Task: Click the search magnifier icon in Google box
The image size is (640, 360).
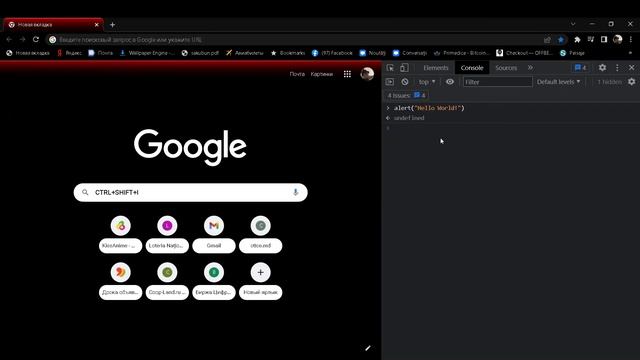Action: pos(85,192)
